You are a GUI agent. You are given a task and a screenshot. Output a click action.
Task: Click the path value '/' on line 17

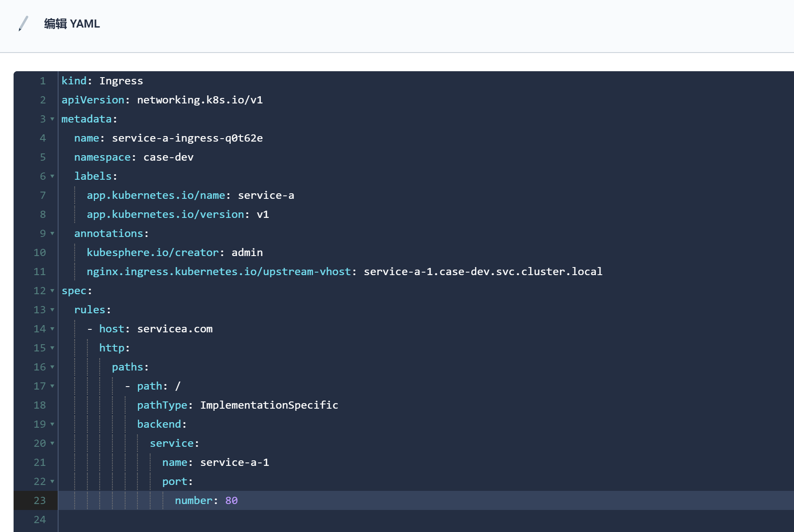(x=178, y=386)
